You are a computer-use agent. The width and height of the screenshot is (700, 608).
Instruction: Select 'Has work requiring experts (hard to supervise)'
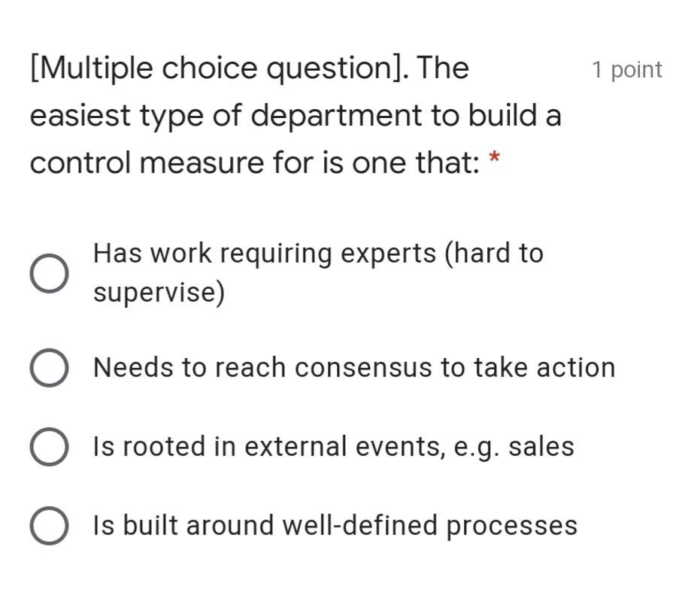[317, 271]
